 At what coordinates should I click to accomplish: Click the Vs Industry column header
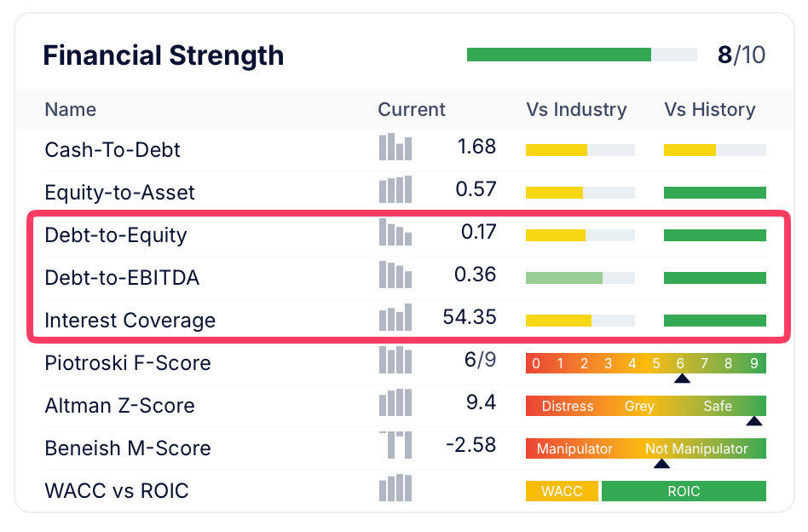point(576,110)
